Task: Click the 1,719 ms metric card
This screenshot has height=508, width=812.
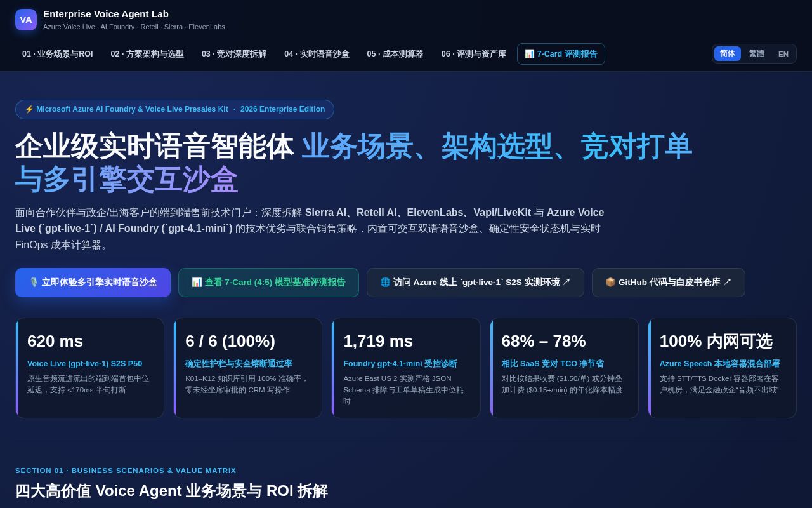Action: [x=406, y=368]
